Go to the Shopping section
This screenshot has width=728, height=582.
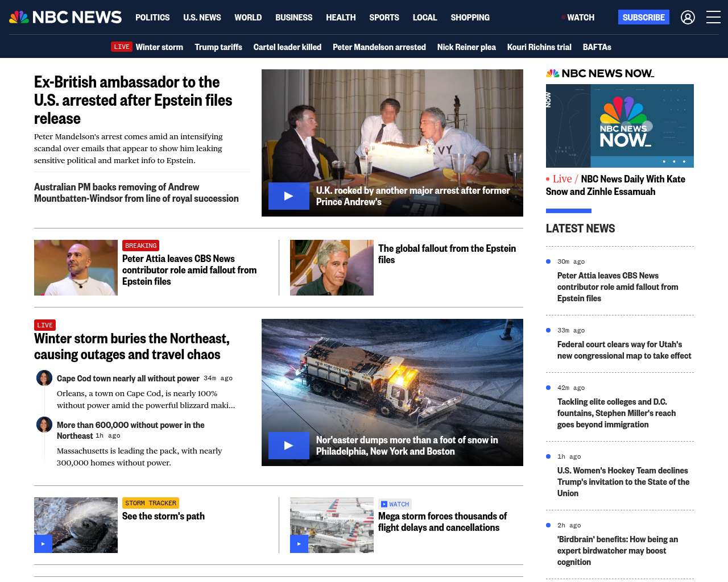[x=470, y=18]
